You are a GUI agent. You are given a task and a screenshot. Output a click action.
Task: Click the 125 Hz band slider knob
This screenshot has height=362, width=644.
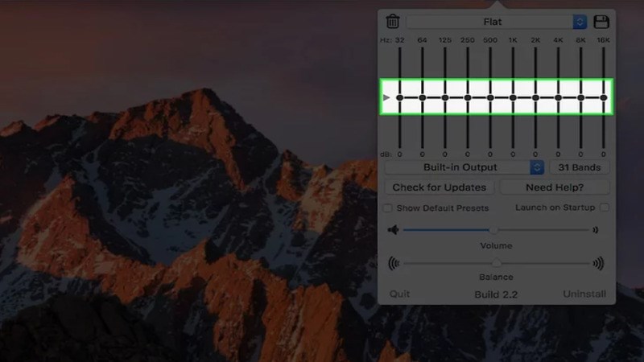(445, 97)
